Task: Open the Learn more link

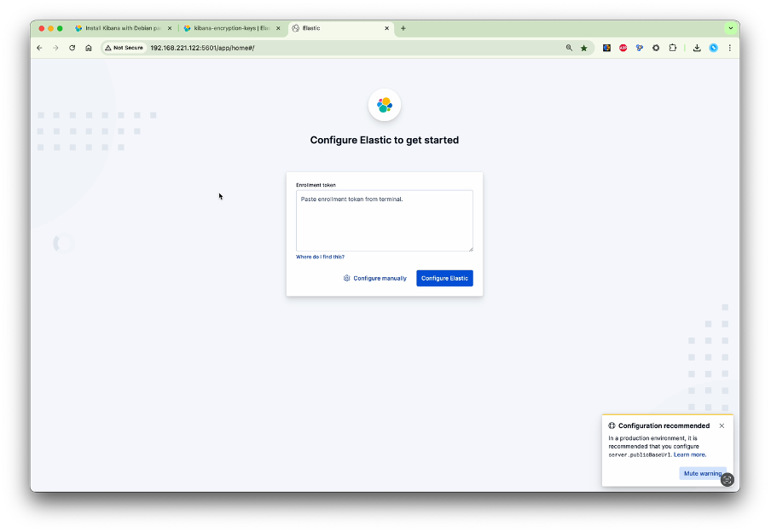Action: tap(689, 454)
